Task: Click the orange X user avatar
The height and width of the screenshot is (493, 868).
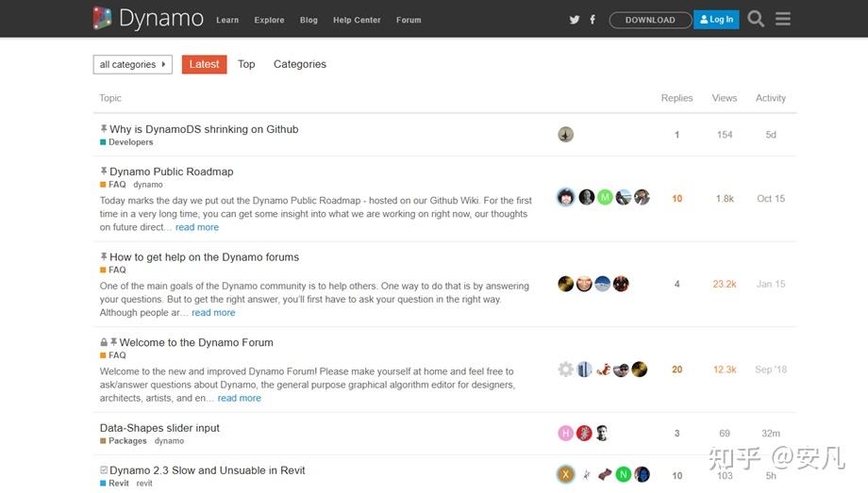Action: pyautogui.click(x=566, y=474)
